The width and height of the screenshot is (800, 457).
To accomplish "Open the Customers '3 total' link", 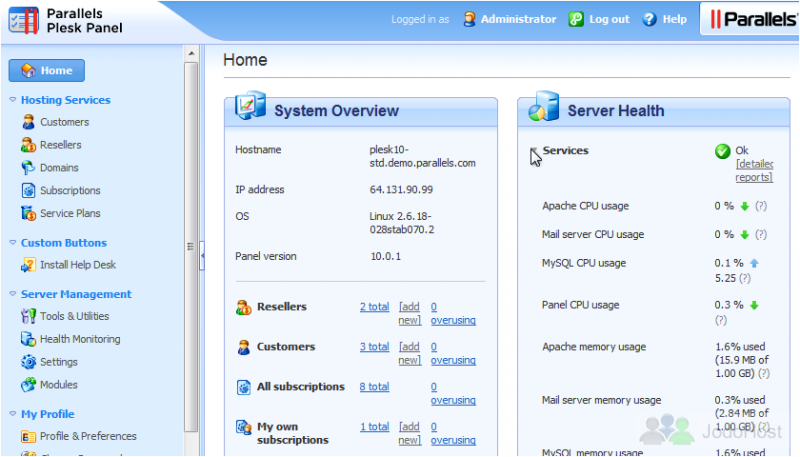I will [x=374, y=347].
